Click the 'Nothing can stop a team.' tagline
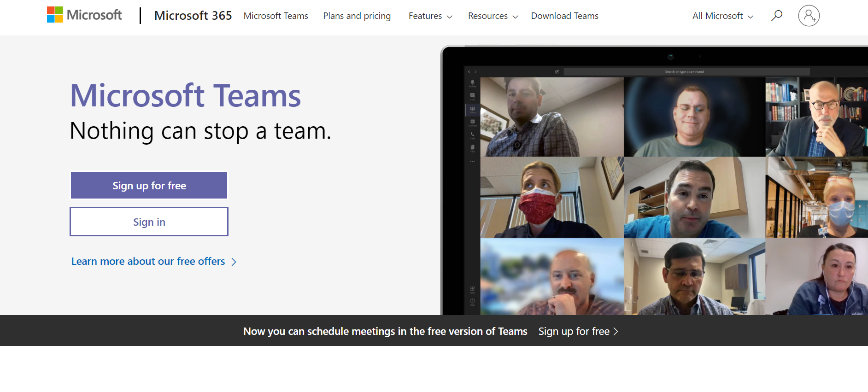 (200, 131)
